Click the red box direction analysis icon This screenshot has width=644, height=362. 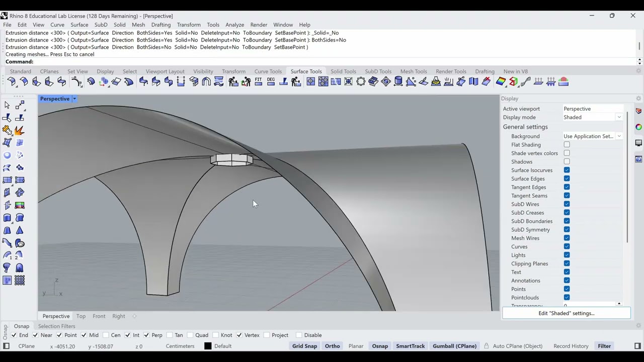[x=513, y=81]
